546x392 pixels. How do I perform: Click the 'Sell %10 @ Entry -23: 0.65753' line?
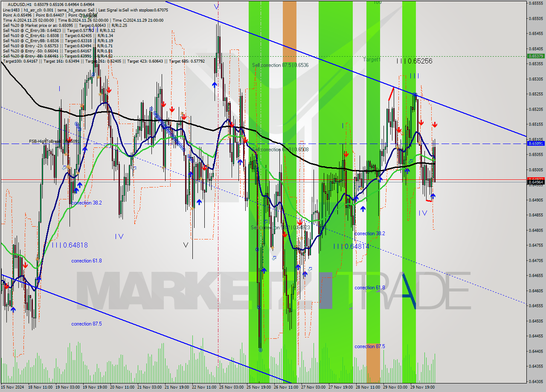58,46
